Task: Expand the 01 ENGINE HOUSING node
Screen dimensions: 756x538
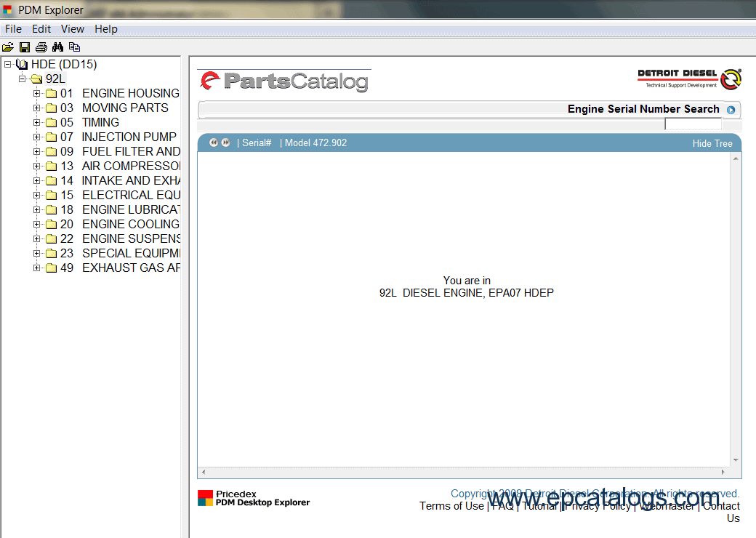Action: [x=36, y=94]
